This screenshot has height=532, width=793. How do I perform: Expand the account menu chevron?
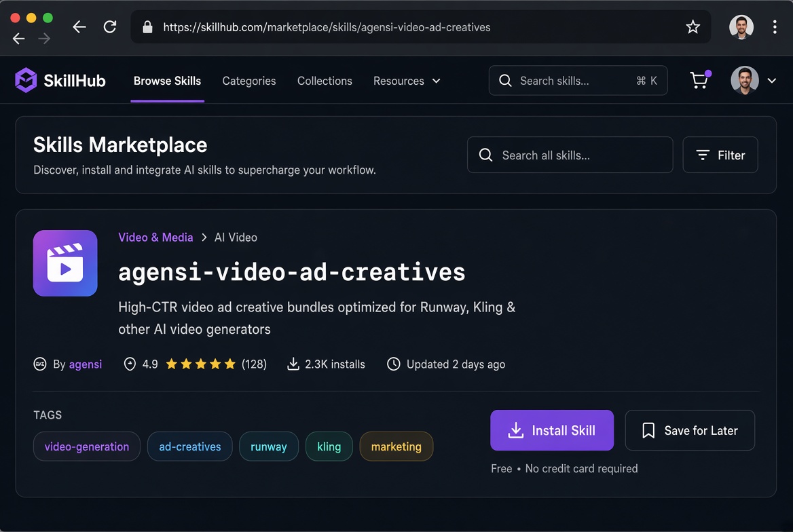point(772,80)
